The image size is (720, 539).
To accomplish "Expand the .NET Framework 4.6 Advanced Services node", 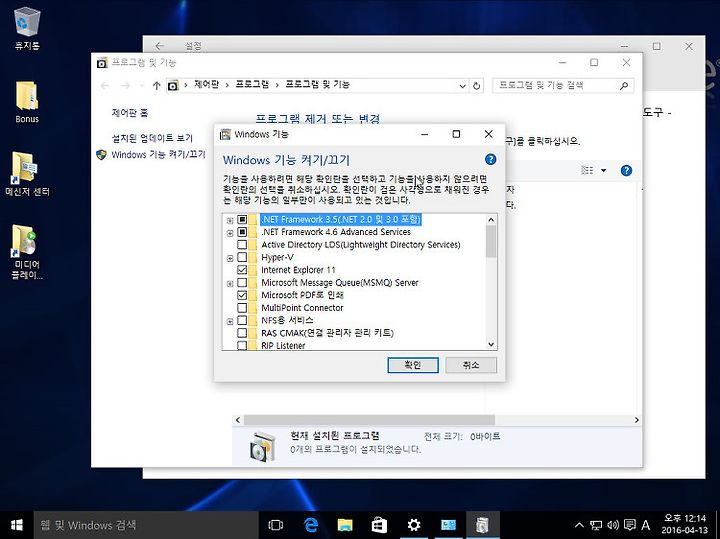I will 230,233.
